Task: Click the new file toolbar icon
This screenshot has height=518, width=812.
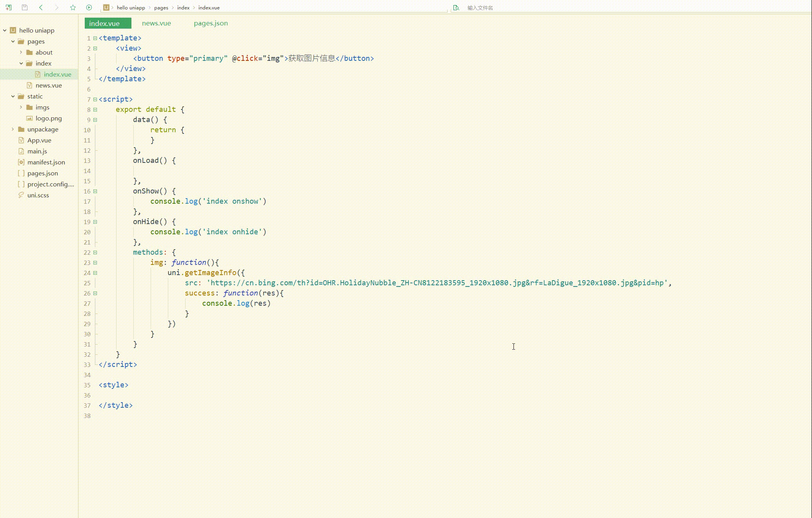Action: click(9, 7)
